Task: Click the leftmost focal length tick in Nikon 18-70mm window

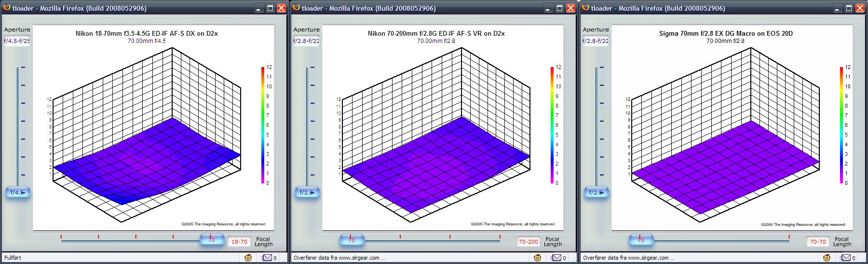Action: click(x=61, y=236)
